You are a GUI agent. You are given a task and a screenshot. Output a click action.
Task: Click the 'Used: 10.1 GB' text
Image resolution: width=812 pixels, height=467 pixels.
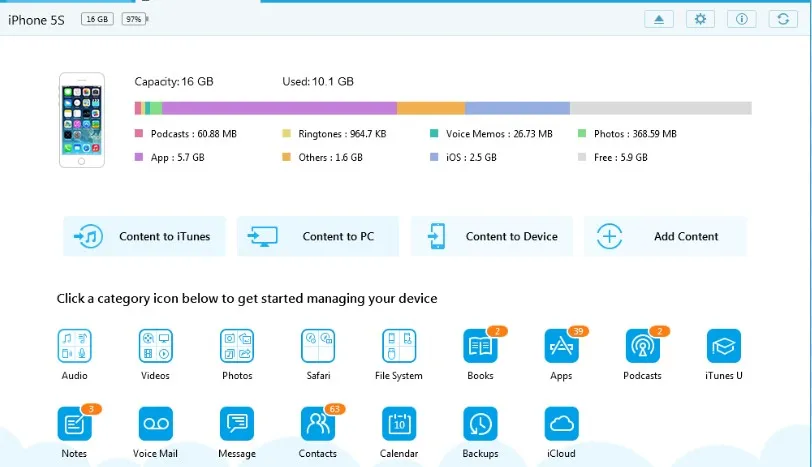click(318, 81)
